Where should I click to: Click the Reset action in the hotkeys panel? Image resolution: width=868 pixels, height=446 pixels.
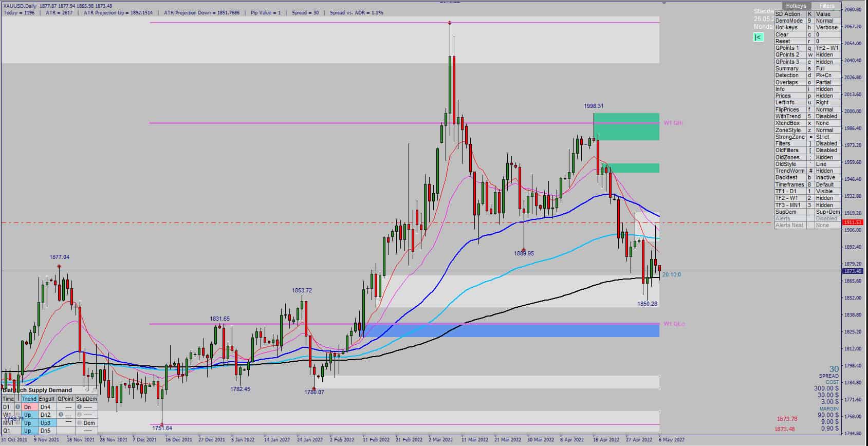[807, 41]
